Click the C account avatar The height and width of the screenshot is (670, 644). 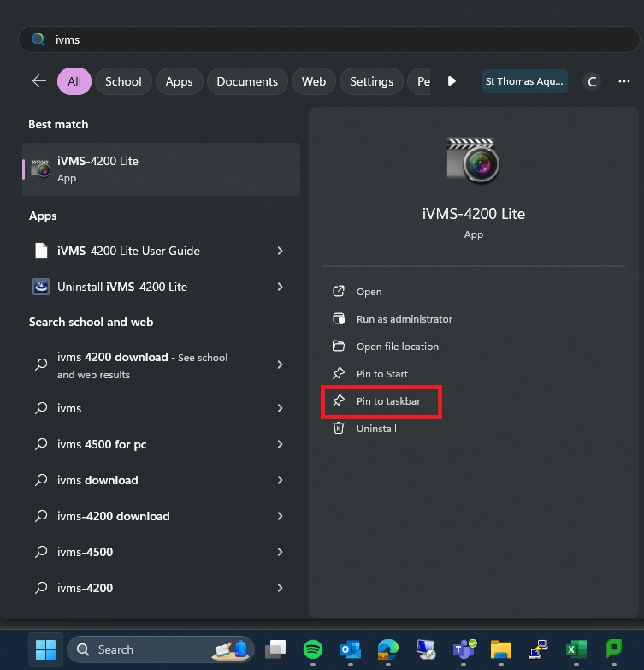point(592,81)
